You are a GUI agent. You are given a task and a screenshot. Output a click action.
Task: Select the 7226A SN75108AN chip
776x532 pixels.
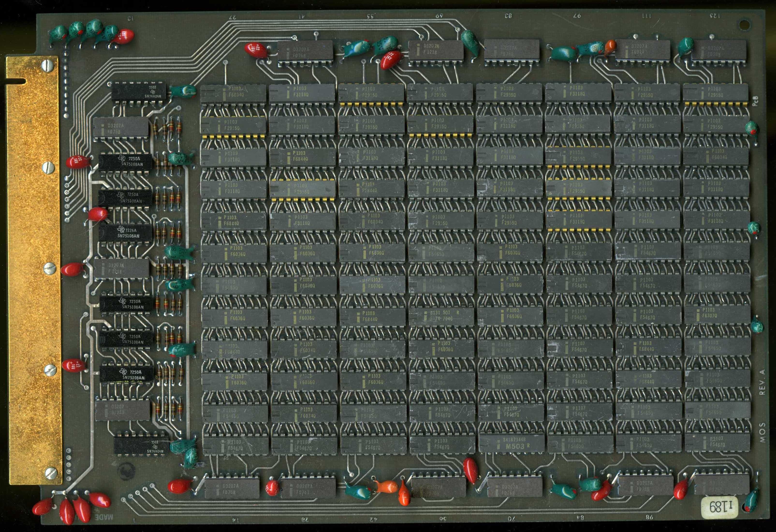click(x=125, y=232)
